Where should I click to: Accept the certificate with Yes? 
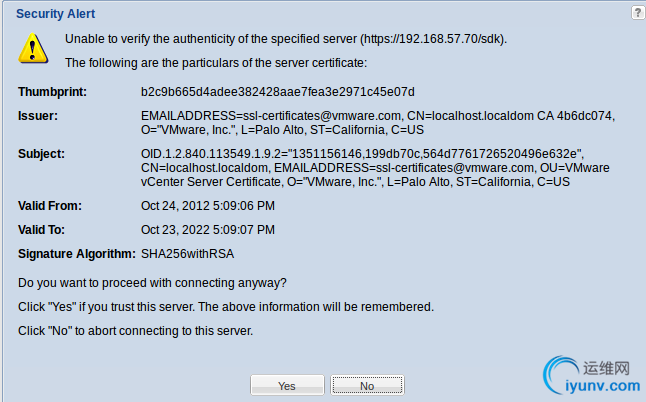coord(287,386)
